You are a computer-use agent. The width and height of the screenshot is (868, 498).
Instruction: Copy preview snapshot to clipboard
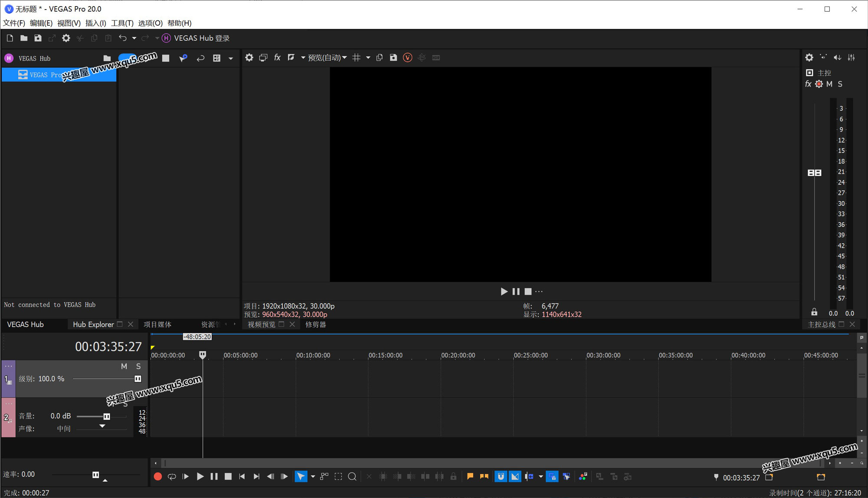[x=379, y=58]
